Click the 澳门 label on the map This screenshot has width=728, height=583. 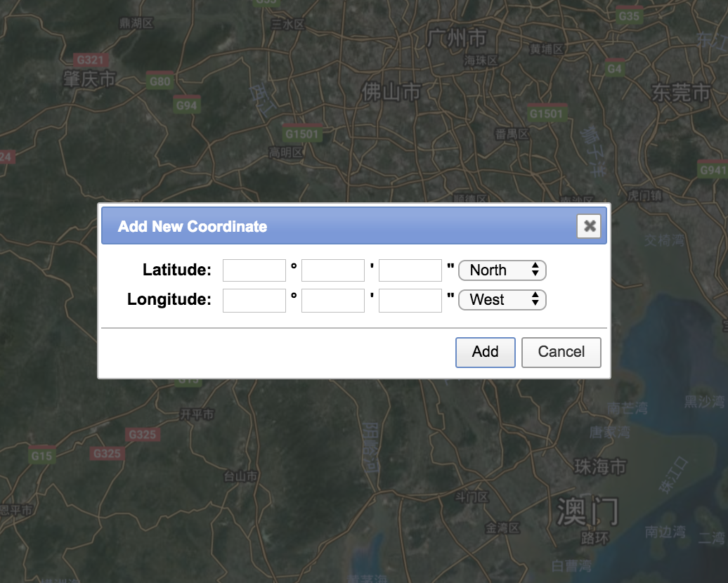[587, 511]
